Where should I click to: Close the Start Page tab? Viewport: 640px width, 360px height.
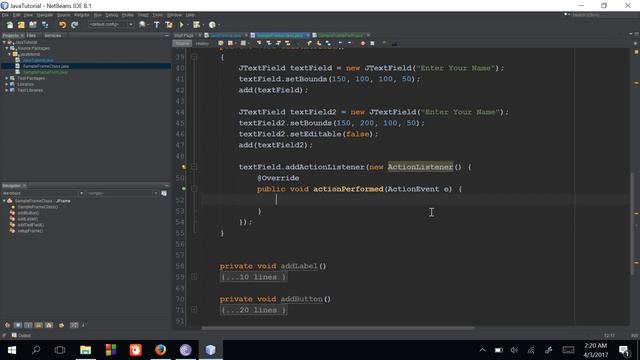point(200,36)
